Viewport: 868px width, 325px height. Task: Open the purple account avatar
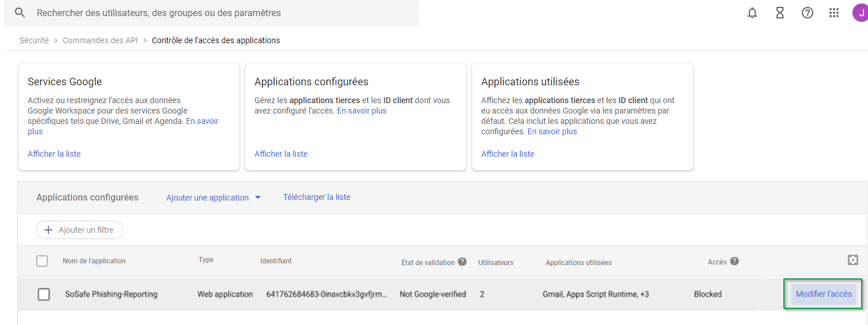click(859, 13)
